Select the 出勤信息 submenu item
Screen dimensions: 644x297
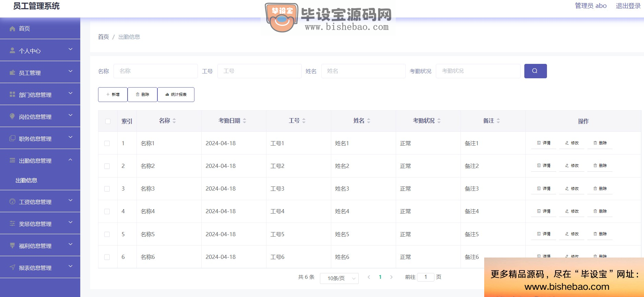[x=40, y=180]
